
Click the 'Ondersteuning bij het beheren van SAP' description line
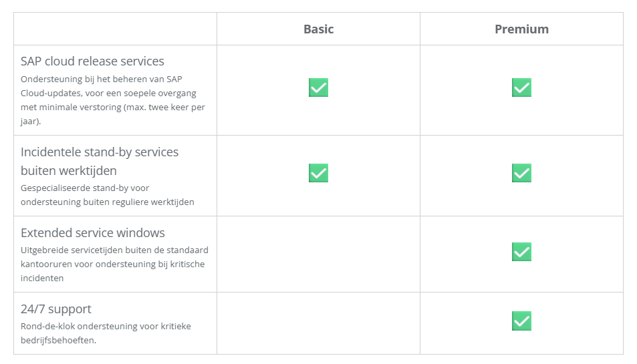[x=101, y=79]
